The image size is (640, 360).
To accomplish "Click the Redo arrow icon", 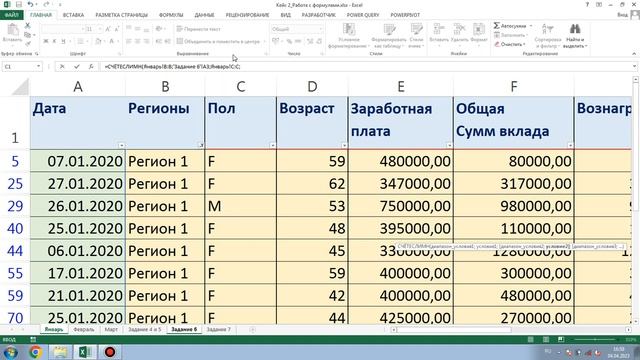I will pos(46,4).
